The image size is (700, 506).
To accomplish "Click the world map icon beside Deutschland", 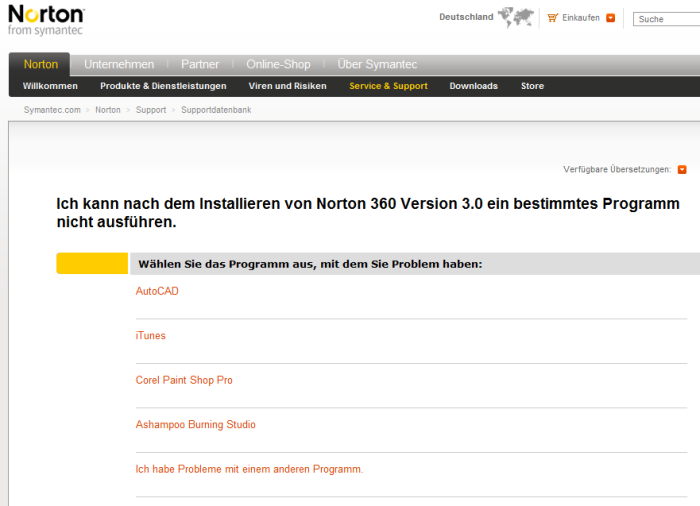I will click(x=516, y=17).
